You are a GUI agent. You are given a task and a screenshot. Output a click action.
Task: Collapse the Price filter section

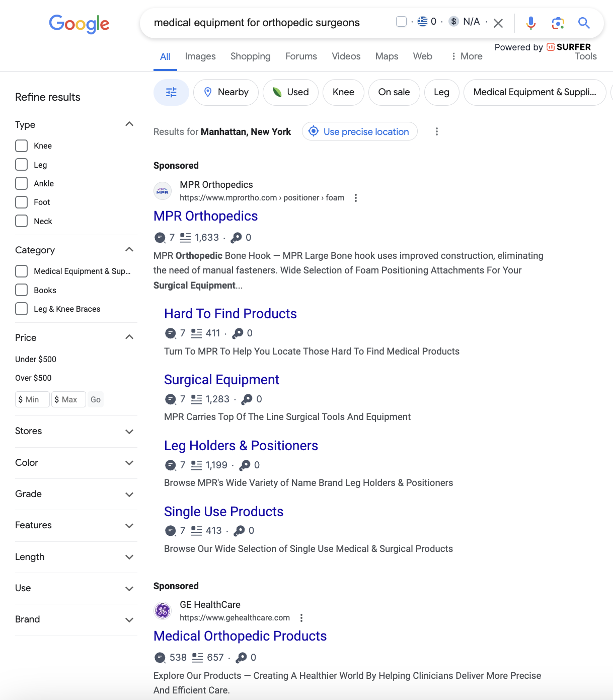[x=129, y=337]
